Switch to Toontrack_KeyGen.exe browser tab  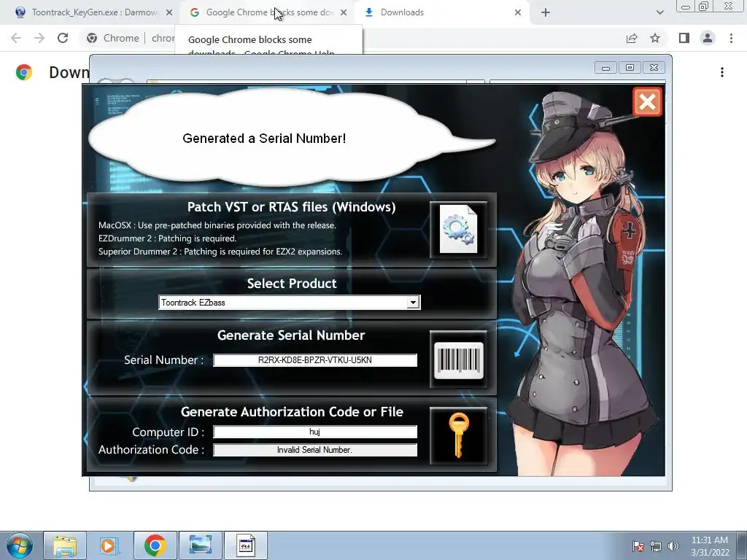(x=94, y=12)
